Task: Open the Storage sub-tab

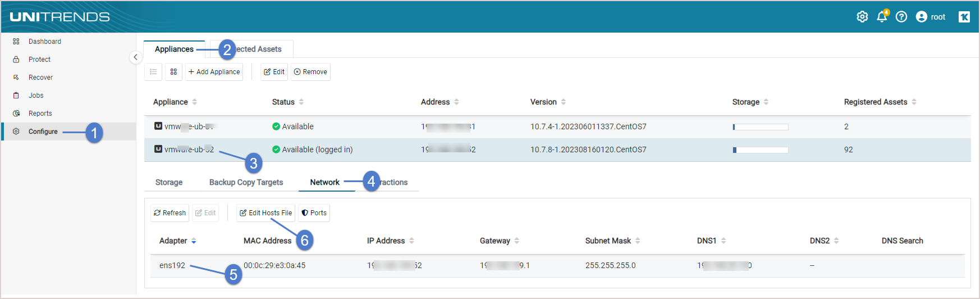Action: 169,182
